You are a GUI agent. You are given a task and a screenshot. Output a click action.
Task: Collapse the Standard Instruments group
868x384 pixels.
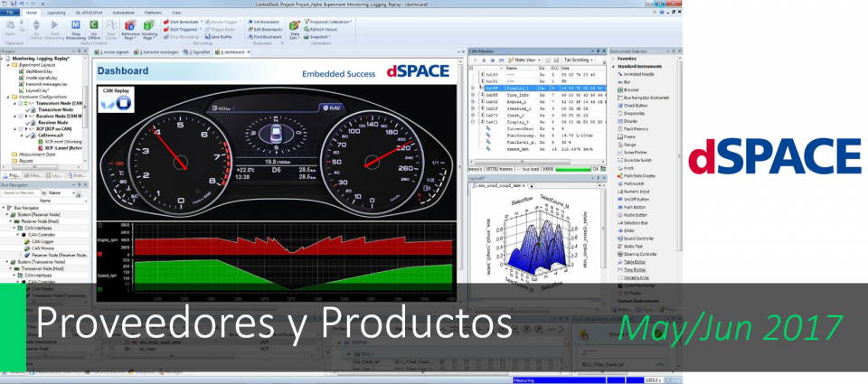click(615, 66)
